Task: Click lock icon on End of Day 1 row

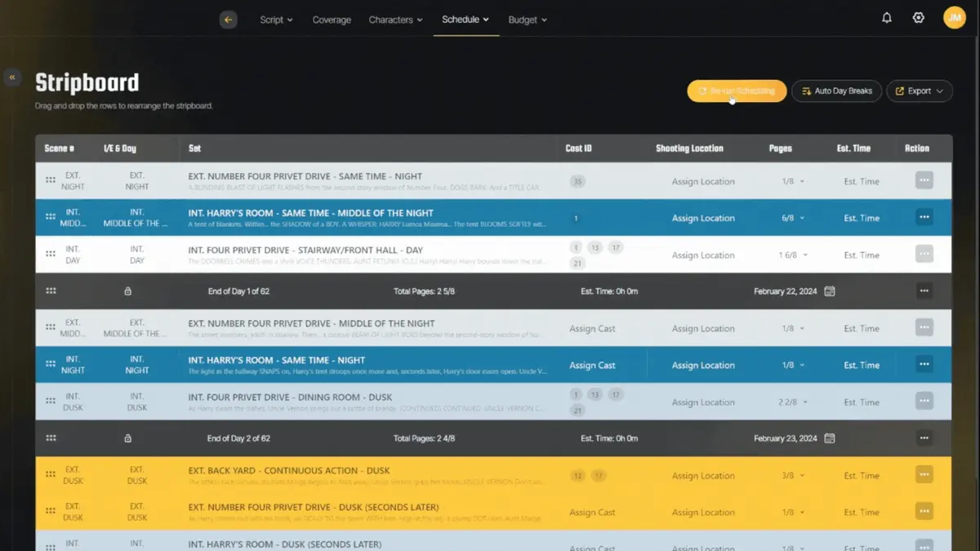Action: [x=127, y=291]
